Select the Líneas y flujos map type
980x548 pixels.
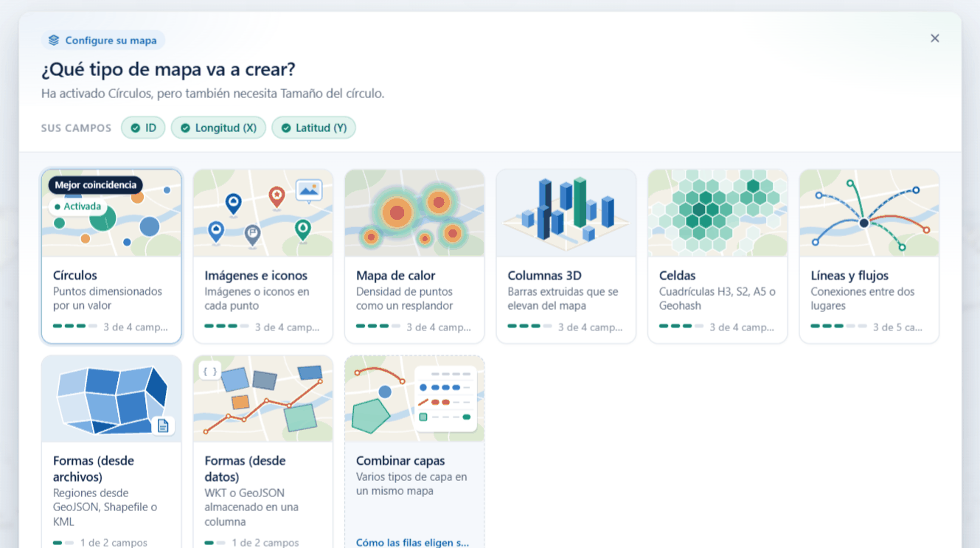point(869,257)
